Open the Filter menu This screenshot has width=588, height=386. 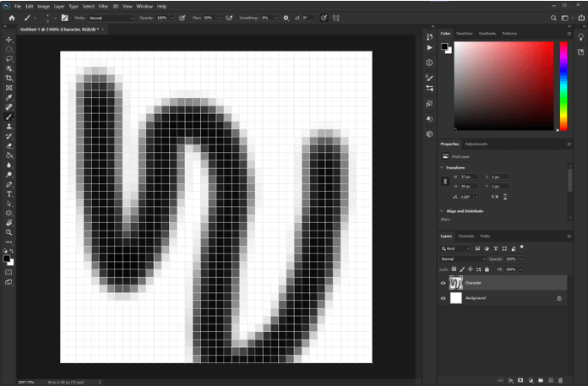(x=104, y=7)
